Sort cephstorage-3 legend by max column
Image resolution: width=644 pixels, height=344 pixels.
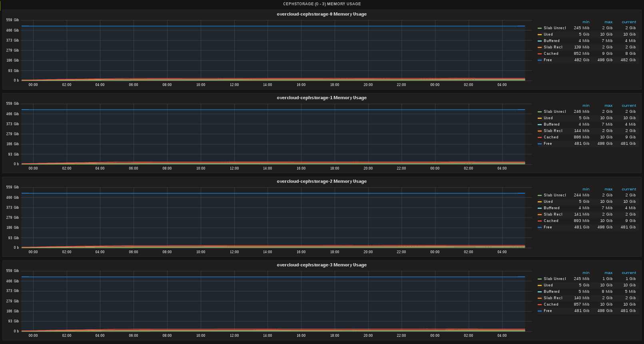tap(608, 273)
